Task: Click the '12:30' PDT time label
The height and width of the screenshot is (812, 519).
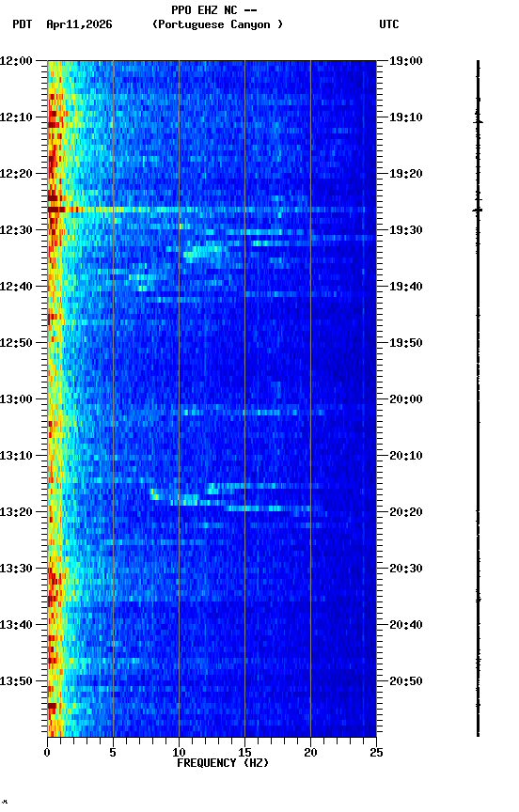Action: [x=16, y=230]
